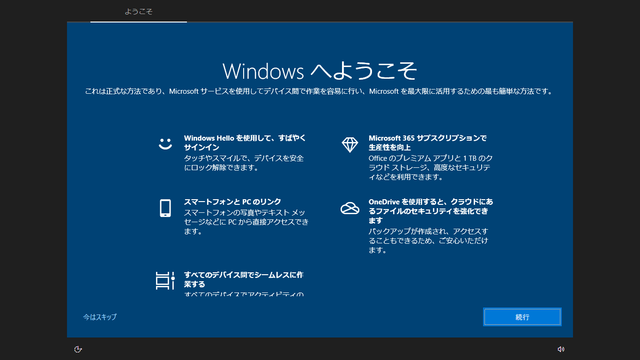Click the devices seamless work icon
The height and width of the screenshot is (360, 640).
tap(165, 281)
